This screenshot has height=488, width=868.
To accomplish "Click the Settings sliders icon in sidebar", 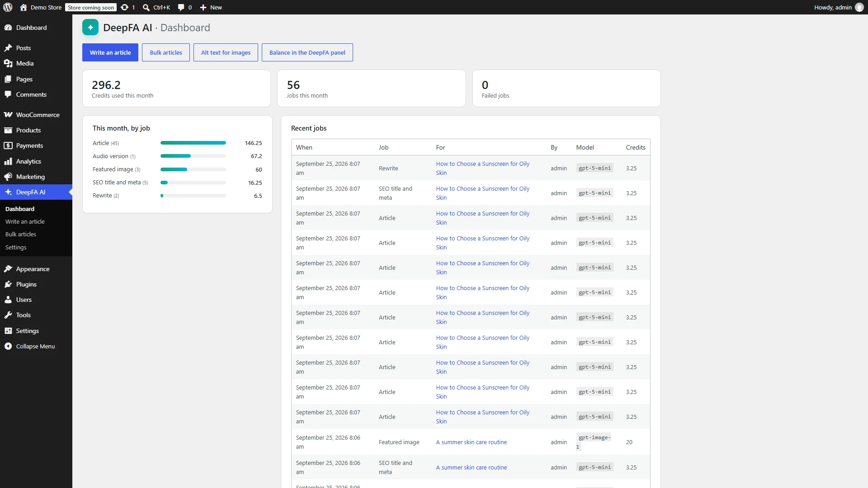I will pos(8,331).
